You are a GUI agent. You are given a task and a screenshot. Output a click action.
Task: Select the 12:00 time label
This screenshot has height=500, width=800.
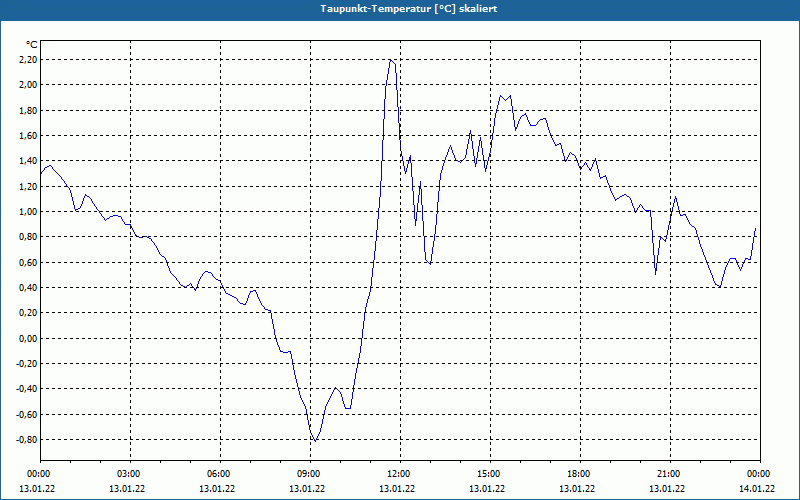pyautogui.click(x=400, y=474)
